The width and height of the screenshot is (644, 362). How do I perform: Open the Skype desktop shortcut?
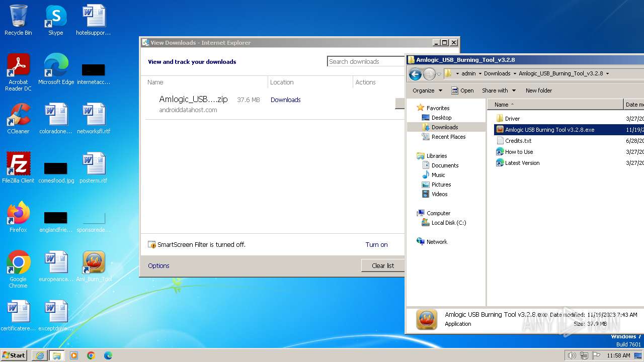point(56,20)
